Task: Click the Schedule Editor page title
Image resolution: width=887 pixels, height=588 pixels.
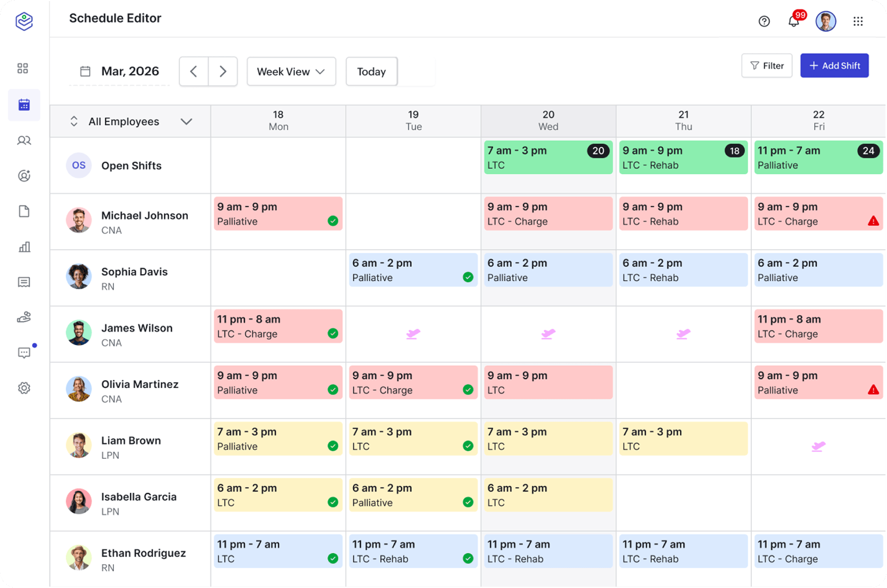Action: click(x=115, y=18)
